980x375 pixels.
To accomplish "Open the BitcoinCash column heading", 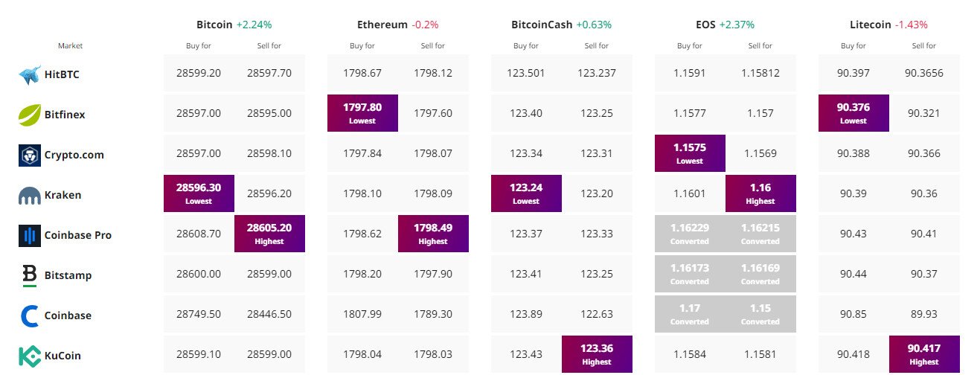I will [x=542, y=25].
